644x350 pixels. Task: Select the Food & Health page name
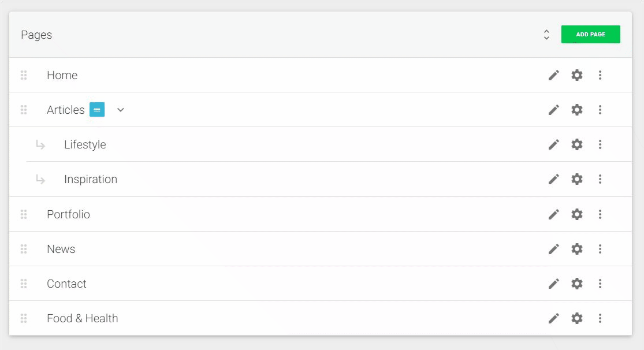(x=82, y=318)
